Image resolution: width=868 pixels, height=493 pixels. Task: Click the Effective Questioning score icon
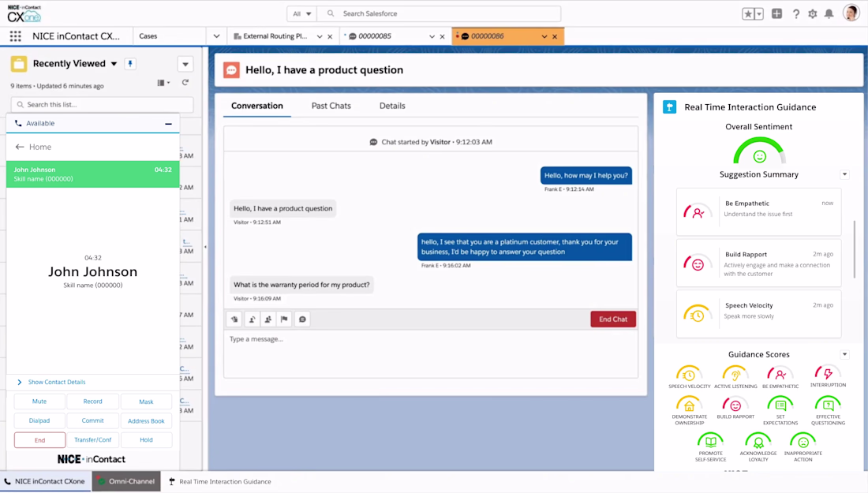828,405
